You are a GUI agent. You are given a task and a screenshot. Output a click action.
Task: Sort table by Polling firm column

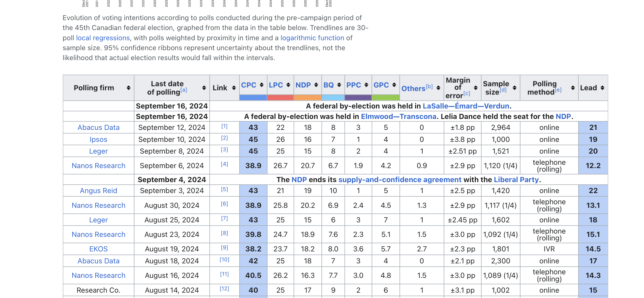point(128,88)
